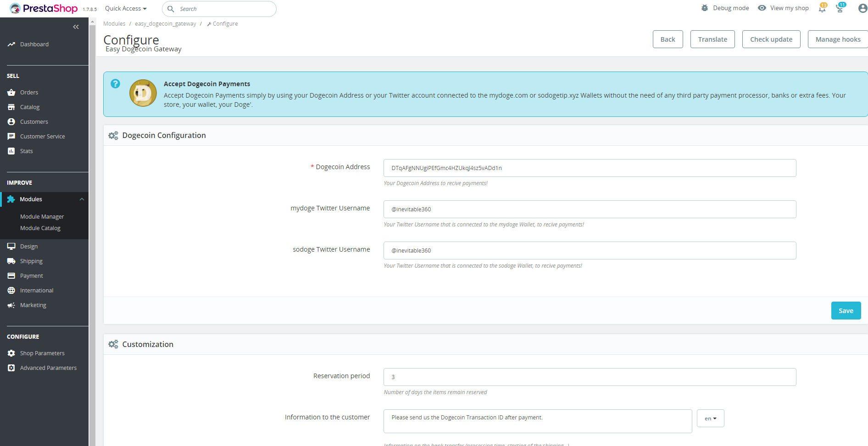
Task: Click the Customers person icon
Action: tap(11, 122)
